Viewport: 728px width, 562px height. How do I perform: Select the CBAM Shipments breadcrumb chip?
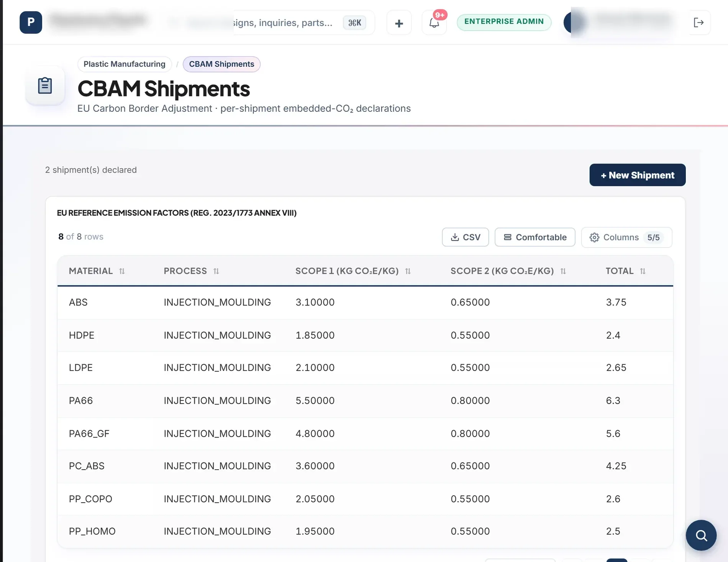[x=221, y=64]
